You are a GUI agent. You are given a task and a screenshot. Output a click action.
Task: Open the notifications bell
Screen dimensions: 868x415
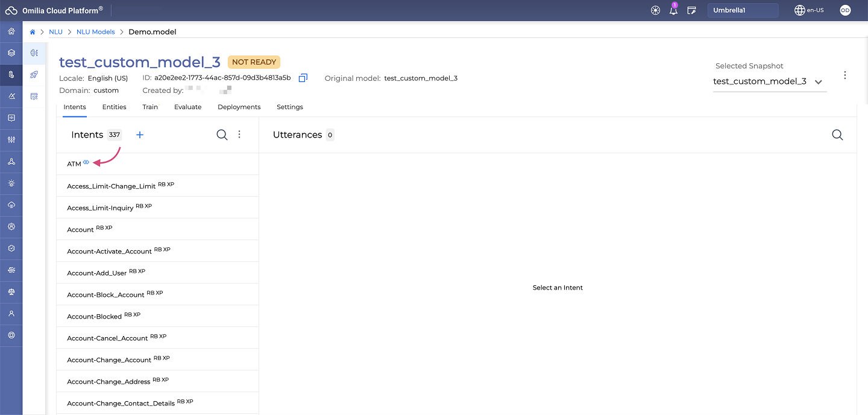point(673,10)
